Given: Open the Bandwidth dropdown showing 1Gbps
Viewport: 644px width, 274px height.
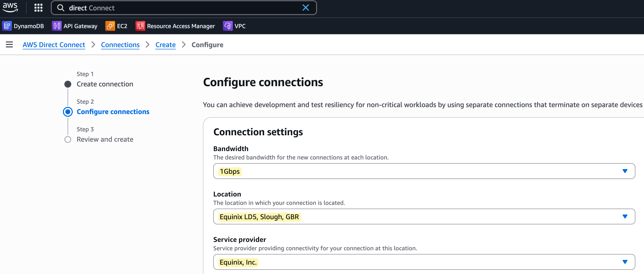Looking at the screenshot, I should point(424,171).
